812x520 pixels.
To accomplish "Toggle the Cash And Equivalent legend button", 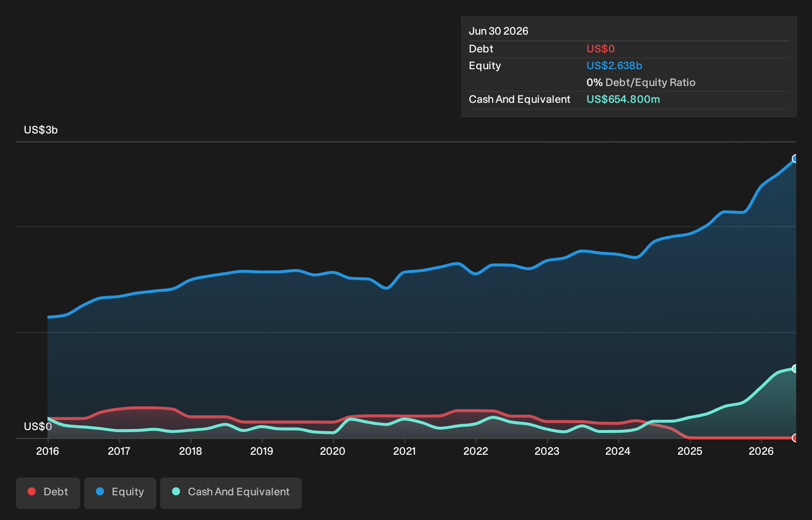I will click(x=231, y=493).
